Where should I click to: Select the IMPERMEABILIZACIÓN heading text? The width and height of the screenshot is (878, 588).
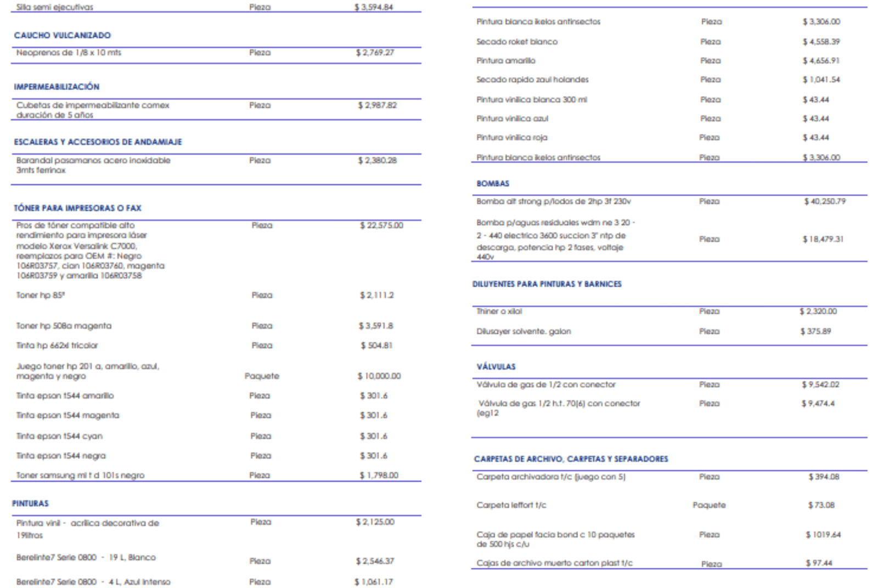click(x=57, y=87)
